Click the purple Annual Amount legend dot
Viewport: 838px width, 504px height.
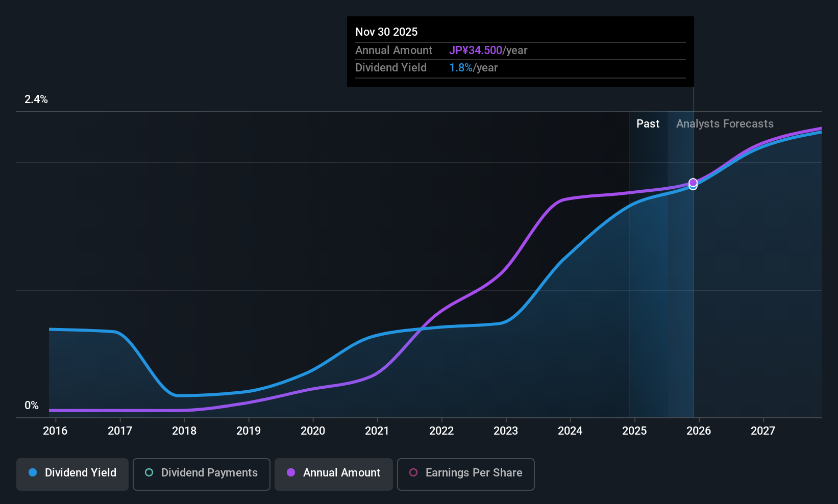coord(291,472)
